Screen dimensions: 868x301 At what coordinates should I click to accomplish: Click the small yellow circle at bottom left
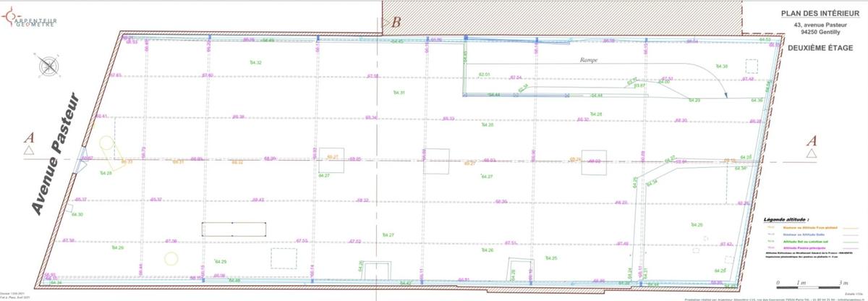171,257
